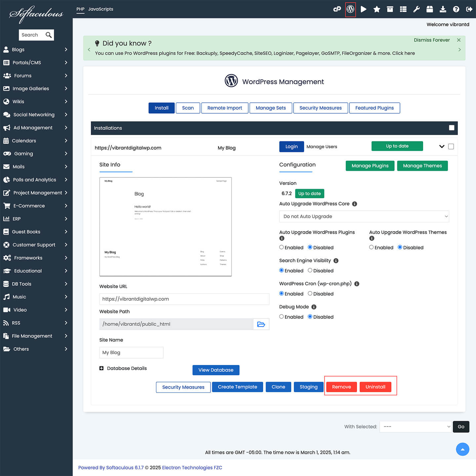Close the Did you know banner
The image size is (476, 476).
459,40
